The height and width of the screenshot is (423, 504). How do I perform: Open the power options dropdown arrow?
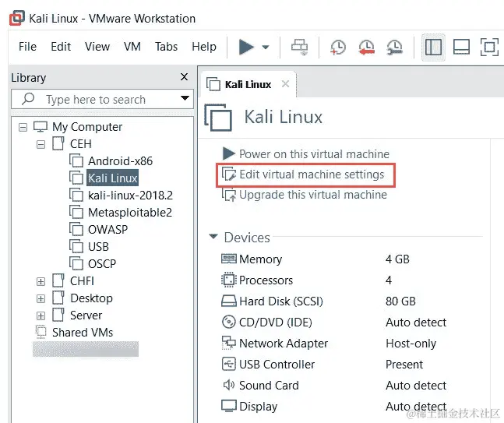(x=266, y=48)
